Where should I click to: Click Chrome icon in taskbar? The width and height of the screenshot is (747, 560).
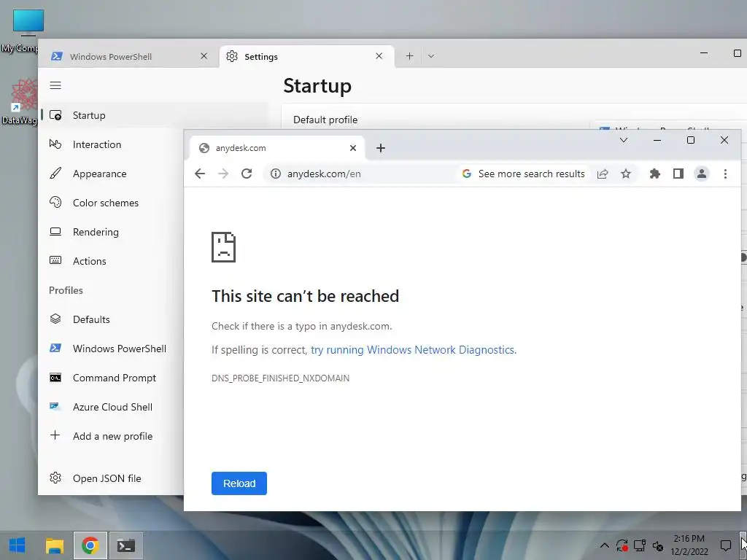pyautogui.click(x=90, y=545)
